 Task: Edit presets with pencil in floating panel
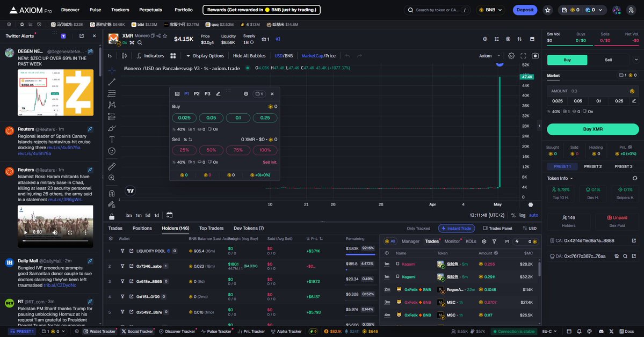pyautogui.click(x=218, y=94)
